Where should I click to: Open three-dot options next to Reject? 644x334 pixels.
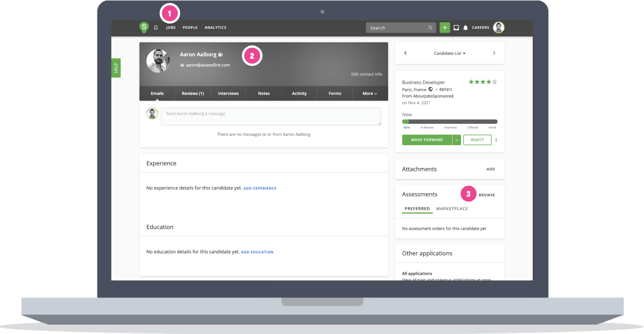click(x=496, y=140)
